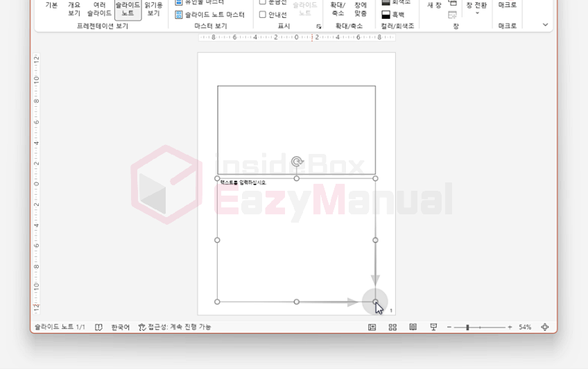
Task: Click fit slide to current window icon
Action: click(545, 327)
